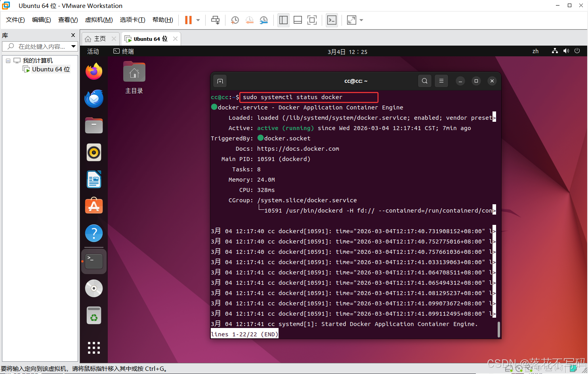Screen dimensions: 588x374
Task: Click 活动 in the Ubuntu top bar
Action: point(93,52)
